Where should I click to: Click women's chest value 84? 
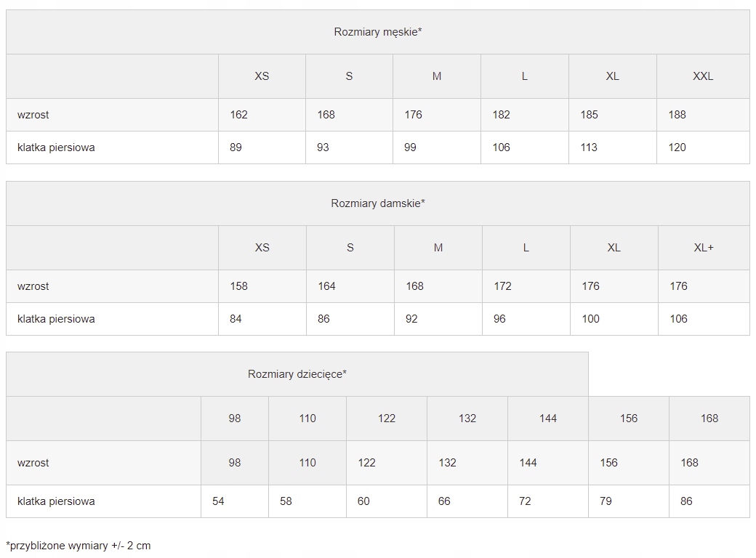point(236,319)
